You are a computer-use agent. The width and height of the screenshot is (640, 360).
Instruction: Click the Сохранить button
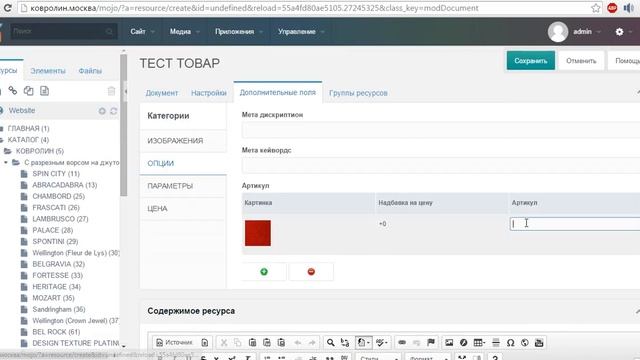tap(531, 60)
